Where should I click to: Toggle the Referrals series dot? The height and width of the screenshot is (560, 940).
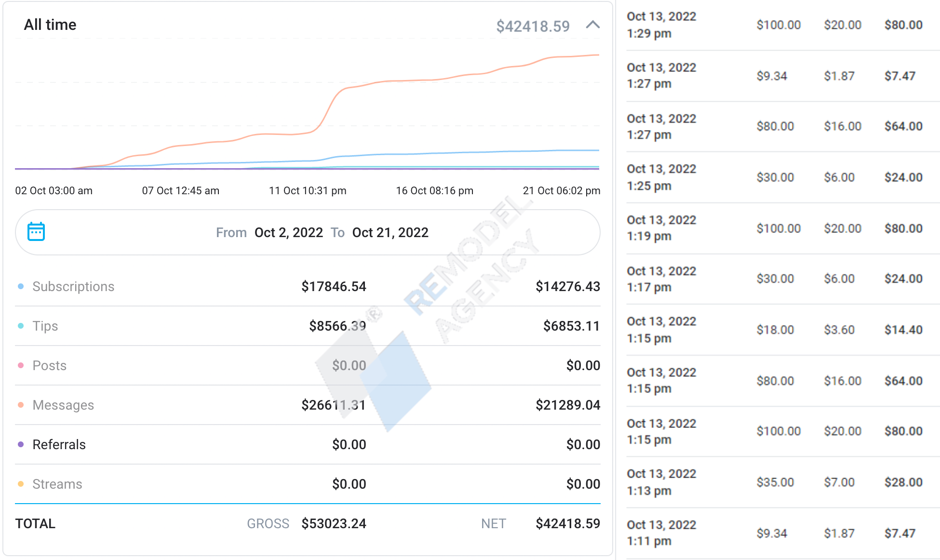point(21,445)
